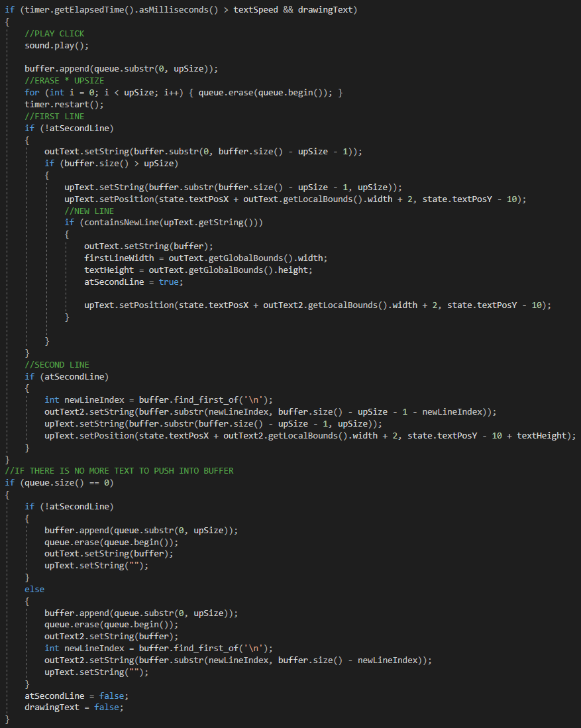The height and width of the screenshot is (728, 581).
Task: Click the if (buffer.size() > upSize) line
Action: 111,164
